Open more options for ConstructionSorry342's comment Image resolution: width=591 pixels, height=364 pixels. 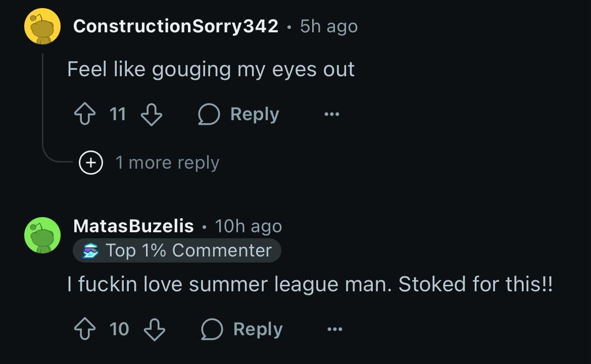coord(332,115)
